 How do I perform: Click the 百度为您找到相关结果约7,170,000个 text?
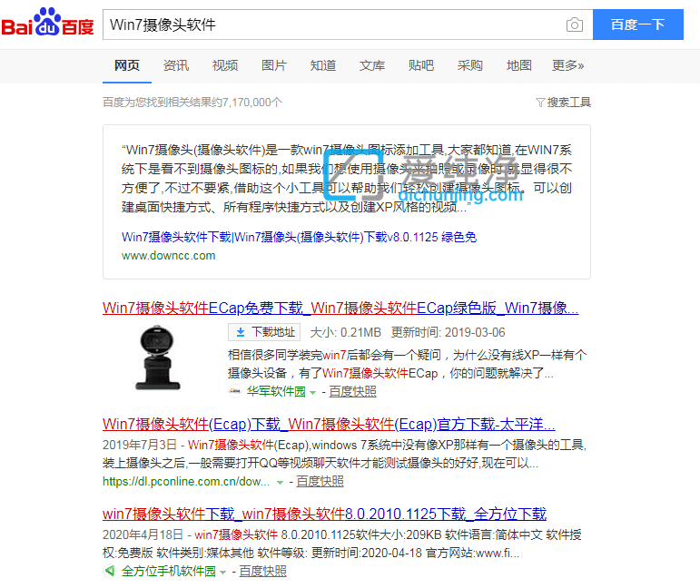click(192, 103)
